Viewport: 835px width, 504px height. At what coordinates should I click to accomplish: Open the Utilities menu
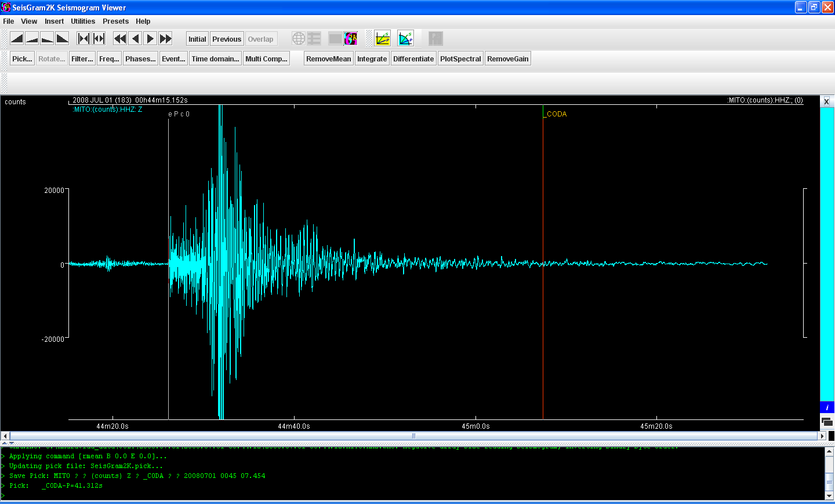[x=83, y=21]
